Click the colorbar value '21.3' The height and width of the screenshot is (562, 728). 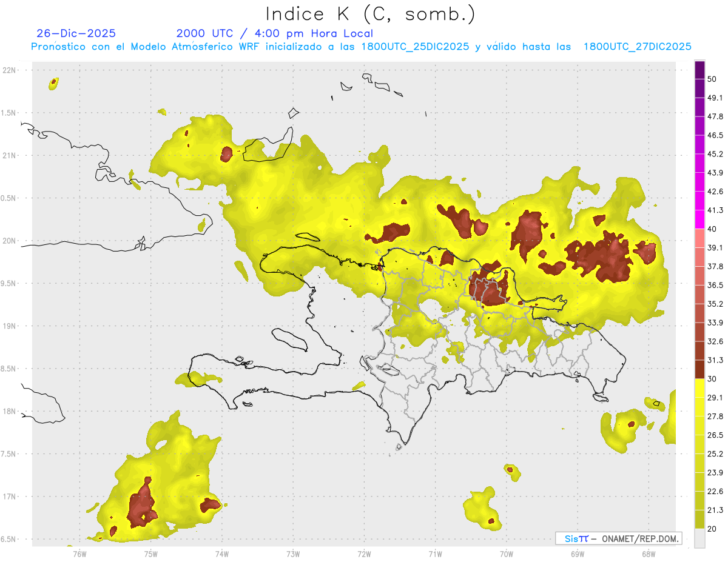point(715,511)
